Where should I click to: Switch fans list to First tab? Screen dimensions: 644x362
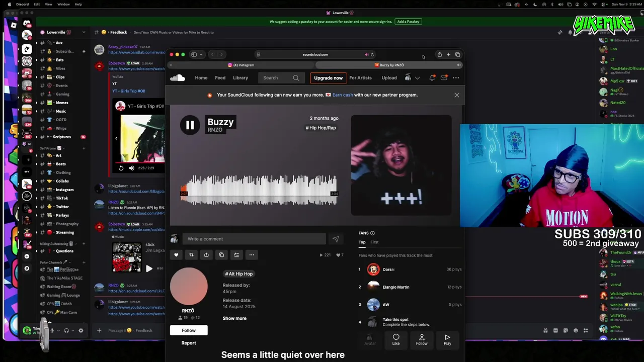(x=374, y=242)
